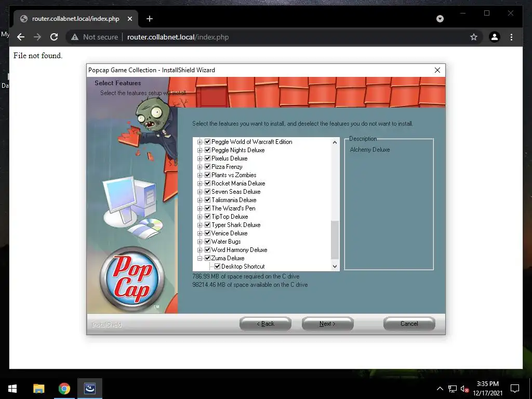
Task: Click the Not secure warning icon
Action: click(75, 37)
